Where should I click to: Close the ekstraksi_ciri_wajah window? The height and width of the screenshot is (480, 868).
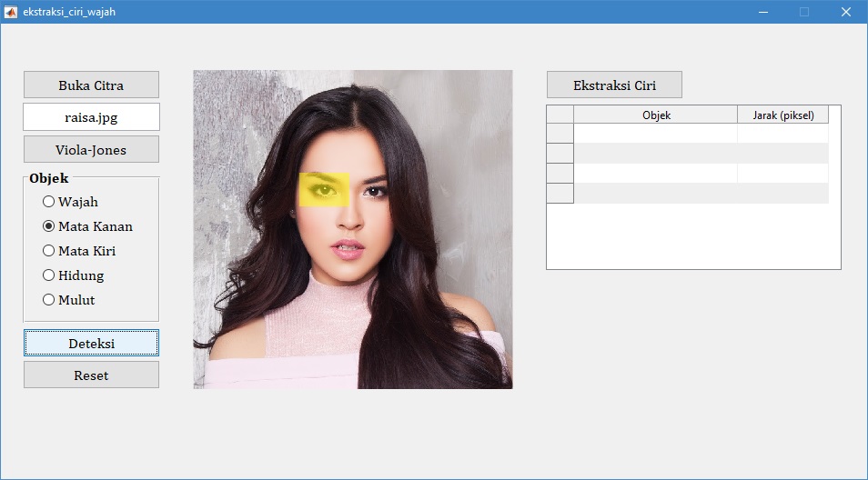click(x=846, y=12)
